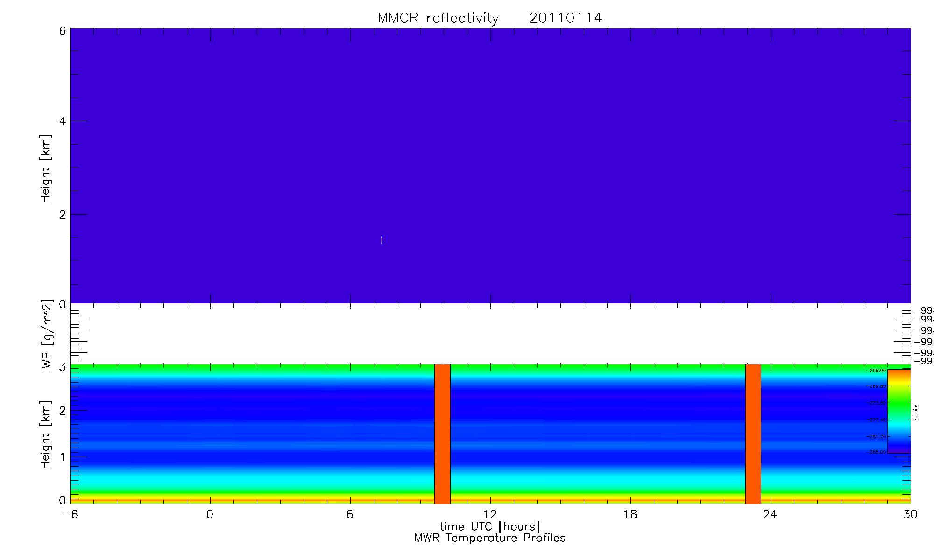This screenshot has height=560, width=934.
Task: Click the second orange data-gap bar near hour 23
Action: 753,434
